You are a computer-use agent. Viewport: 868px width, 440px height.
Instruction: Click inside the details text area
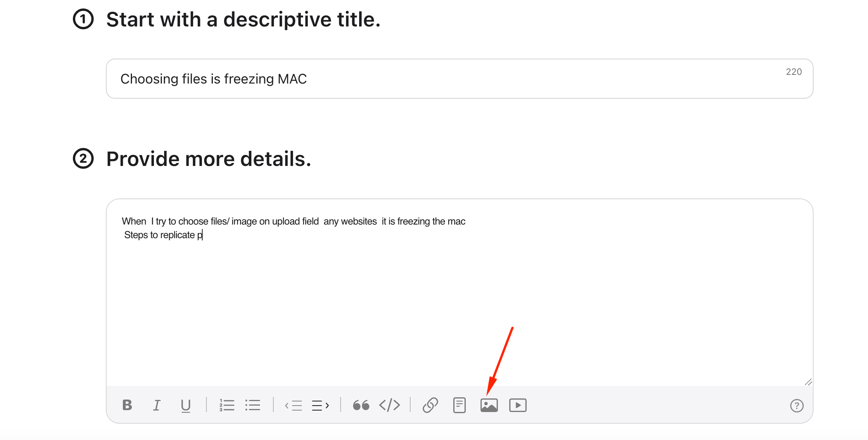tap(454, 302)
